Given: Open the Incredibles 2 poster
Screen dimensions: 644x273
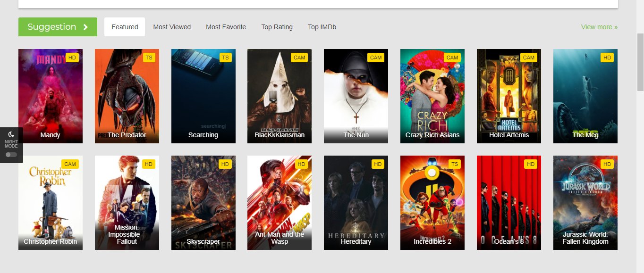Looking at the screenshot, I should point(432,203).
